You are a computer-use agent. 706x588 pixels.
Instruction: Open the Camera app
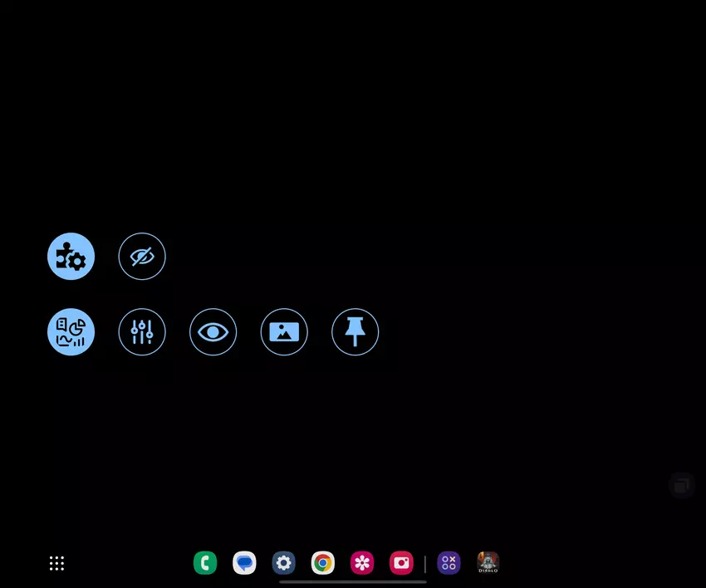pos(401,563)
